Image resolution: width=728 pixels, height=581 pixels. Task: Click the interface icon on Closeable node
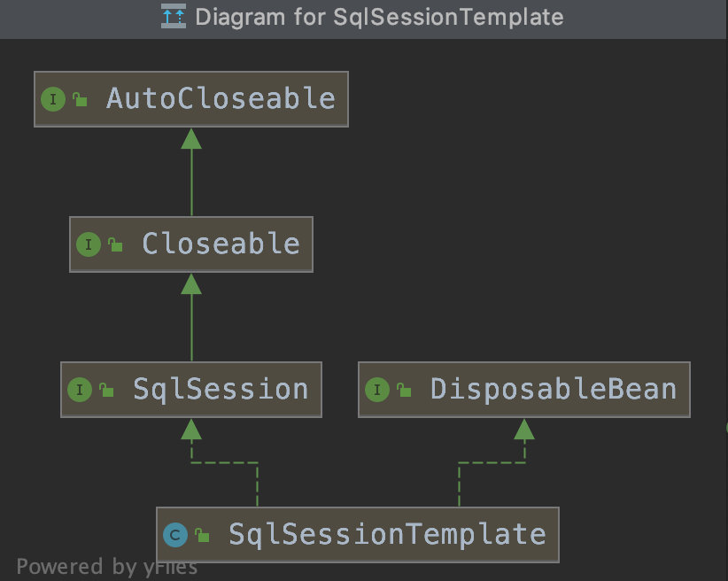pyautogui.click(x=89, y=244)
